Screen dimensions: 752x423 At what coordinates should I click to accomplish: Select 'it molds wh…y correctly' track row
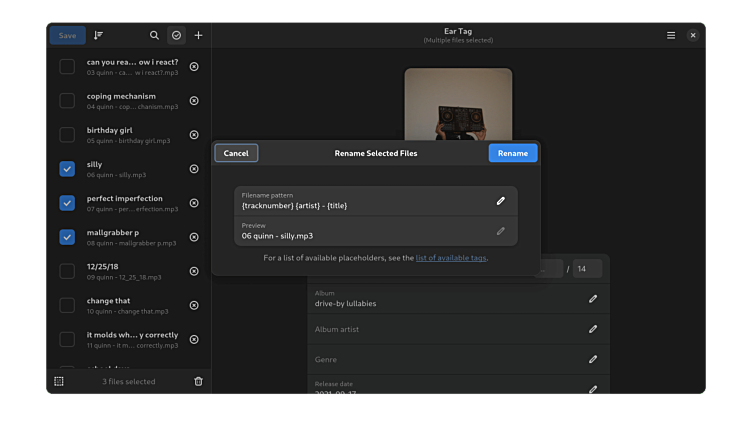tap(132, 339)
